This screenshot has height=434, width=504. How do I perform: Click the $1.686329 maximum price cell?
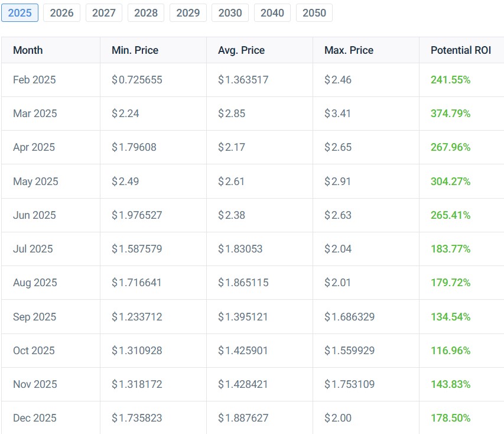349,317
